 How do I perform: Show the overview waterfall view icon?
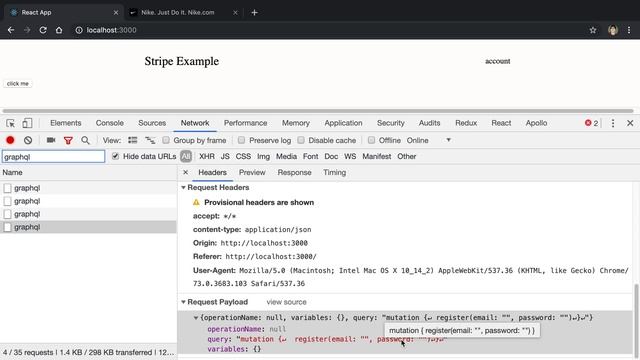[x=150, y=140]
